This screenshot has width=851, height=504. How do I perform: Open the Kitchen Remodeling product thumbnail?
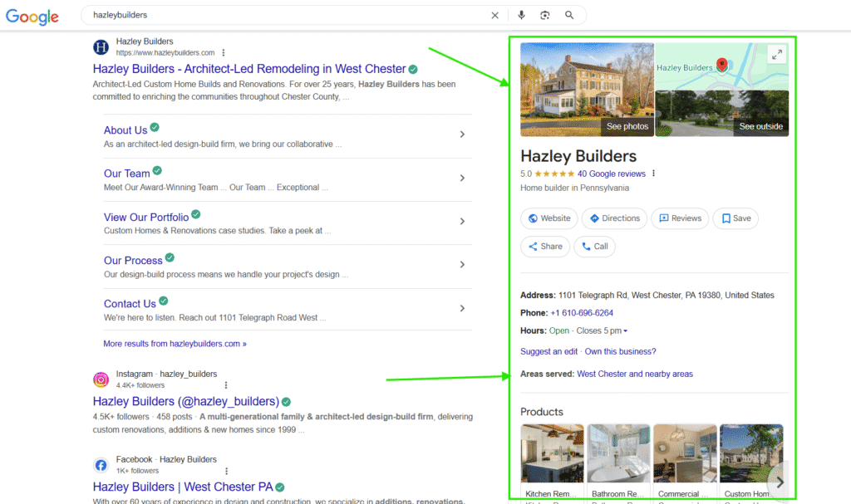(552, 453)
